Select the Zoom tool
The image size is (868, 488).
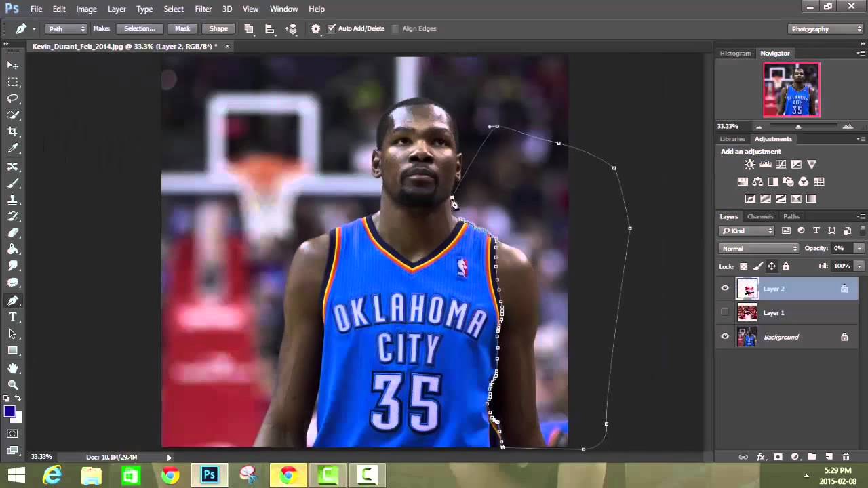13,384
